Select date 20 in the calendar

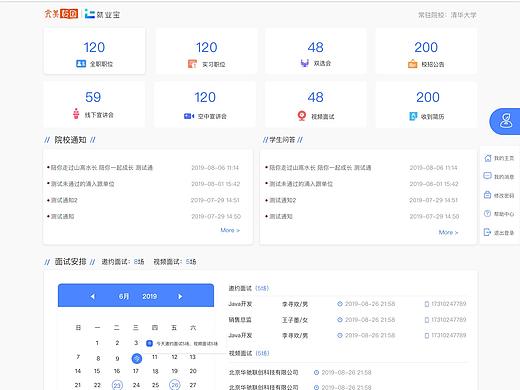click(x=193, y=371)
